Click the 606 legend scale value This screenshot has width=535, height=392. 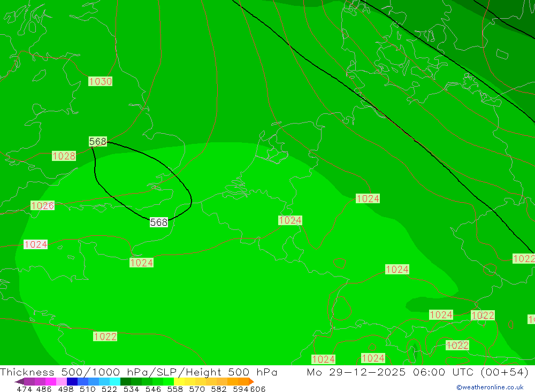(x=258, y=389)
